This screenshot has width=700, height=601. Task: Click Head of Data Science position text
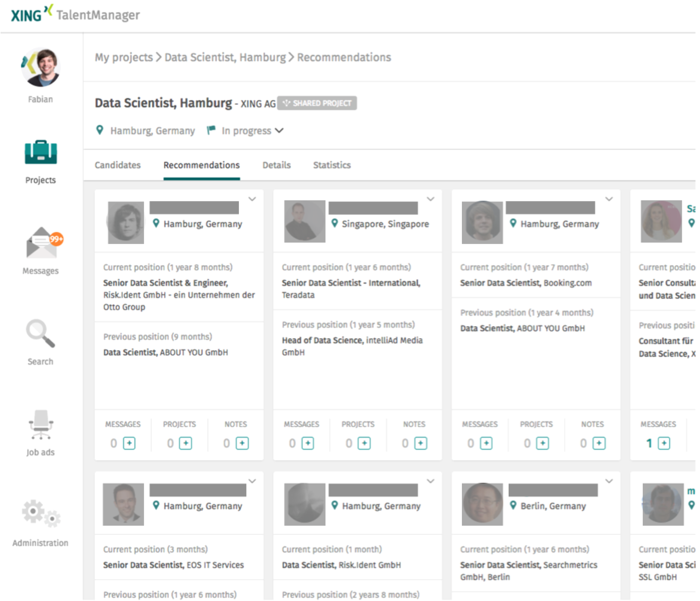[322, 340]
